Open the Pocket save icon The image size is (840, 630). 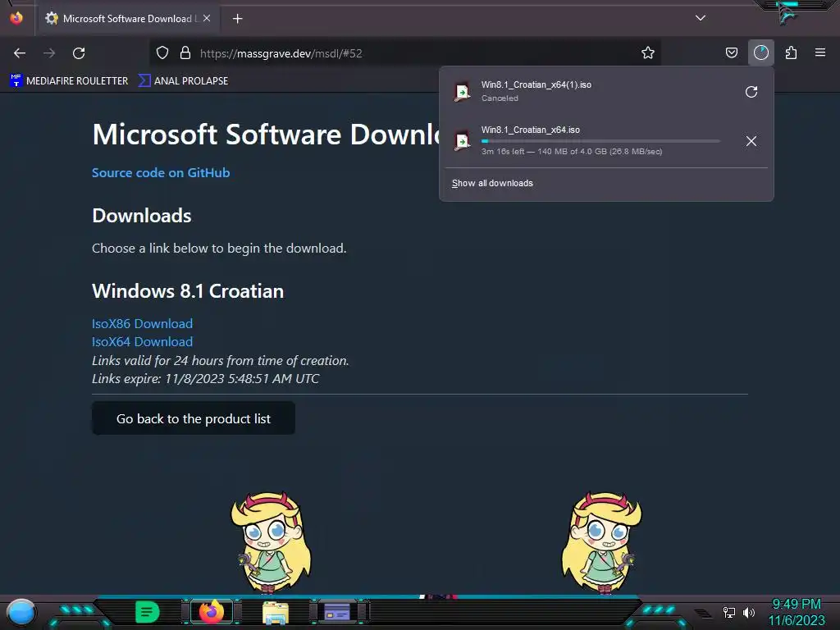tap(731, 52)
